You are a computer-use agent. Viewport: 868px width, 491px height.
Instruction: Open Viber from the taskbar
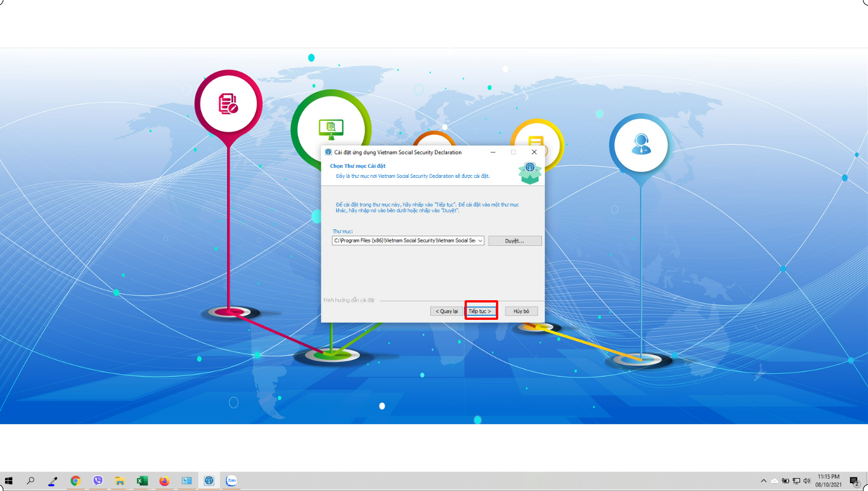coord(98,481)
